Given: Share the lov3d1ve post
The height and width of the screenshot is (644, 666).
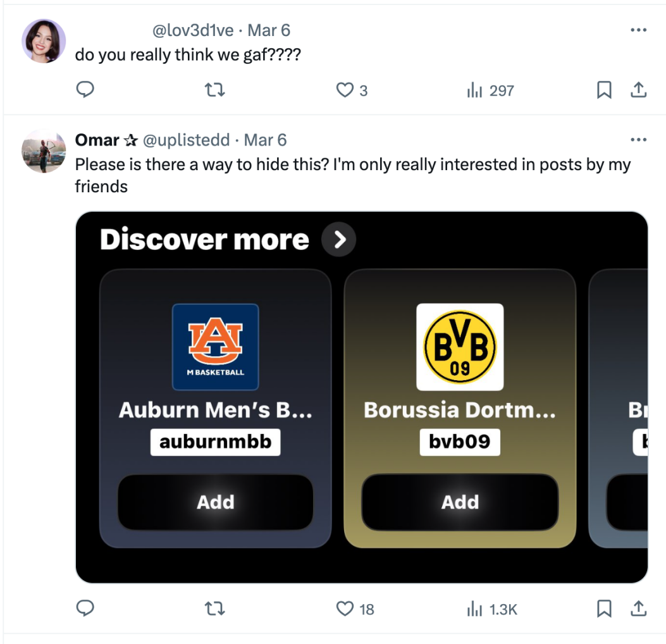Looking at the screenshot, I should pyautogui.click(x=639, y=90).
